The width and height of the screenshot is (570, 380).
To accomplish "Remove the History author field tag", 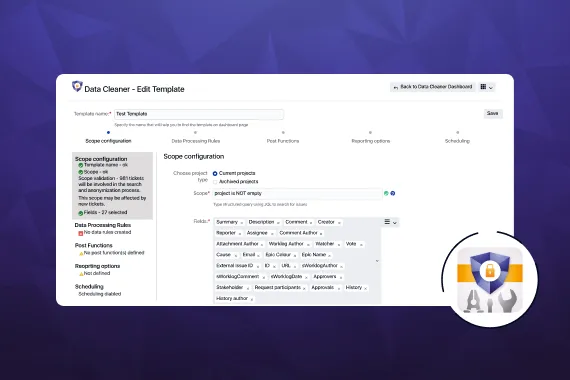I will 252,299.
